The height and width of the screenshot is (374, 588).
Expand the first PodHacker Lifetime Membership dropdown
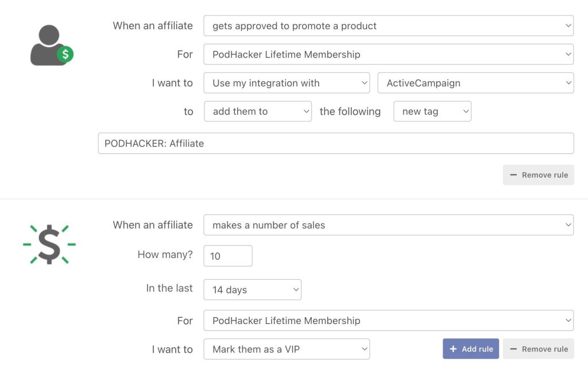(x=388, y=55)
